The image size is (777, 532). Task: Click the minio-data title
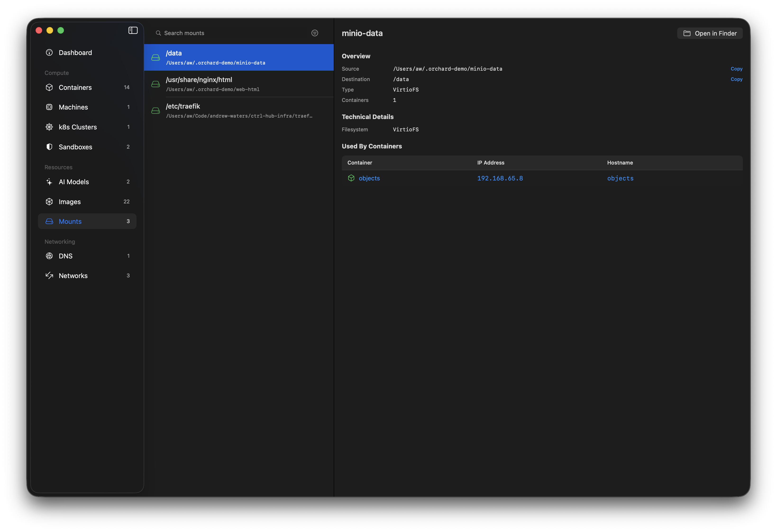coord(362,33)
